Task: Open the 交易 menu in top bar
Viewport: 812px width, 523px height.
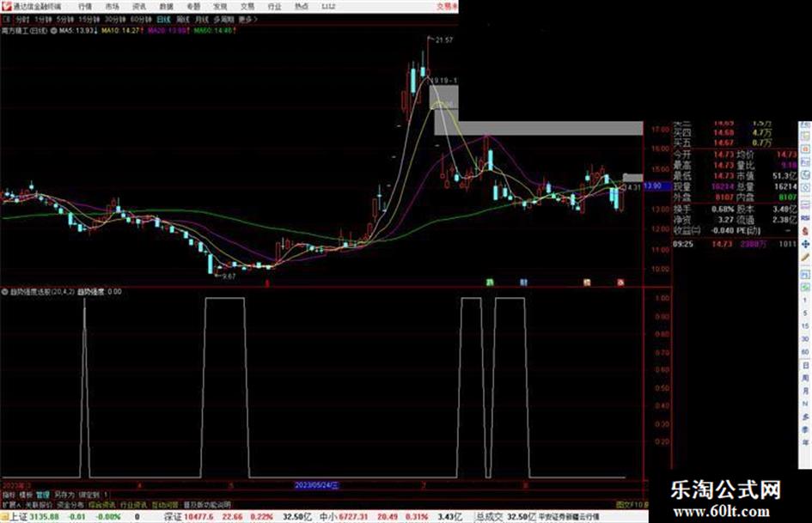Action: [247, 6]
